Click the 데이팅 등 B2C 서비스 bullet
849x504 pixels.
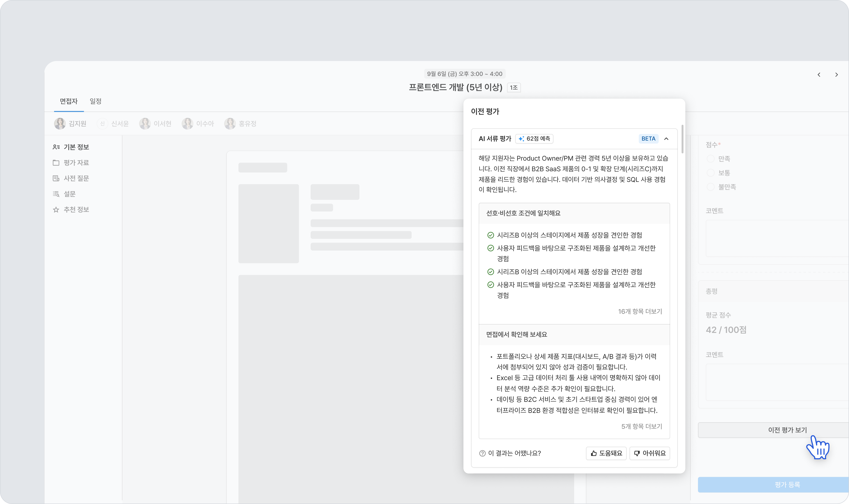pos(577,405)
